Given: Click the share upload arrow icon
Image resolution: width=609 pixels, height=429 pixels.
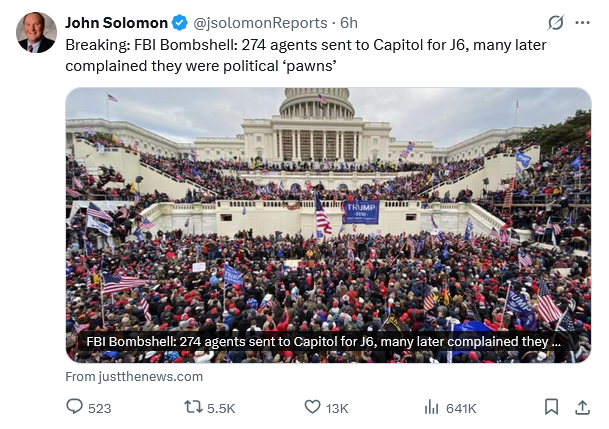Looking at the screenshot, I should [x=581, y=407].
